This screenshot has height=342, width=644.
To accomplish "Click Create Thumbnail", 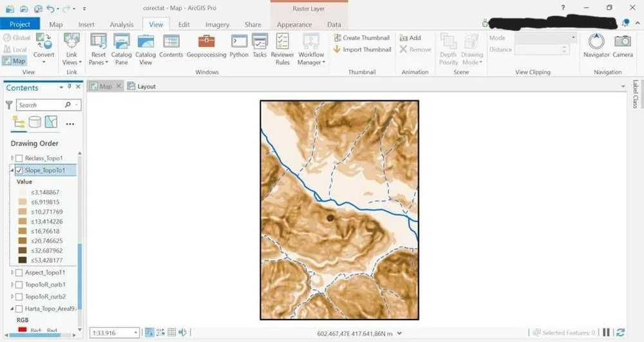I will [x=362, y=38].
